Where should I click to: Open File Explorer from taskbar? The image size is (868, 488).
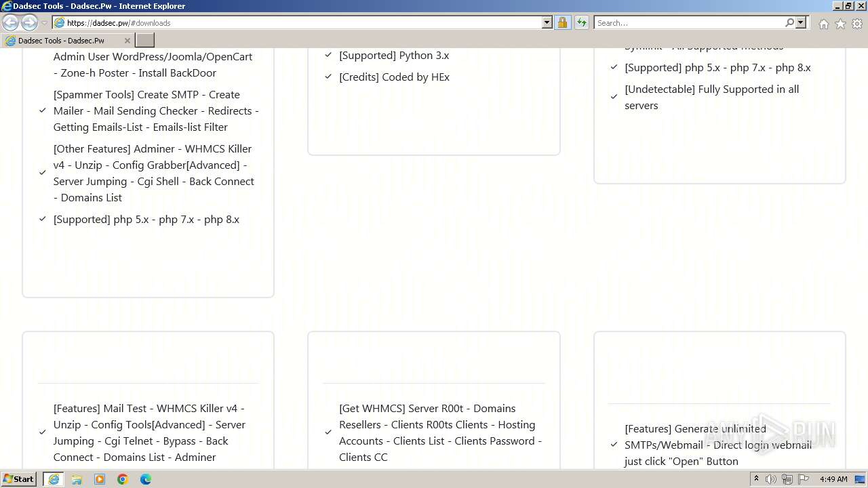77,479
